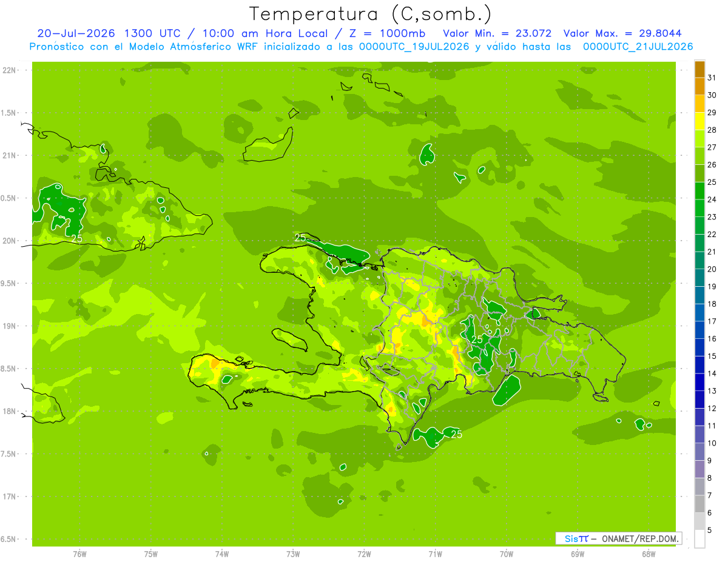This screenshot has width=728, height=562.
Task: Click the 'Temperatura (C,somb.)' map title
Action: [x=371, y=14]
